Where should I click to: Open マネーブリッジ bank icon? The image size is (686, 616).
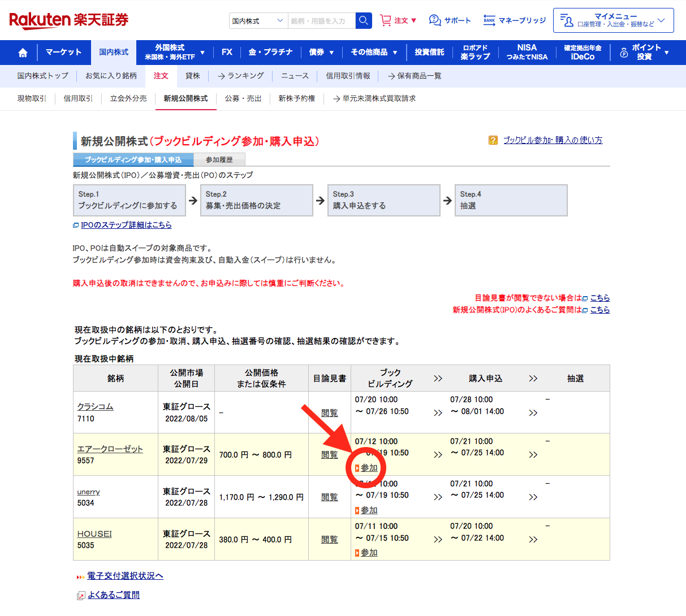(x=489, y=20)
